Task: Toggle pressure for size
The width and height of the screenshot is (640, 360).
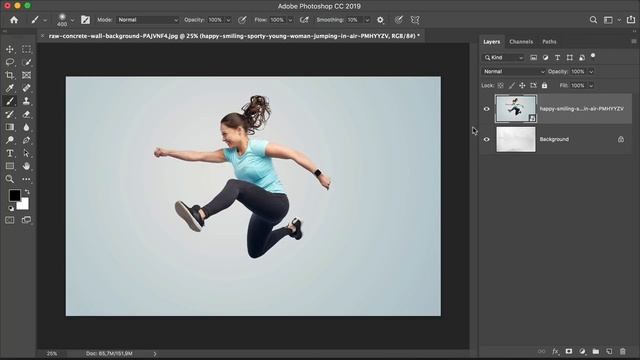Action: 399,20
